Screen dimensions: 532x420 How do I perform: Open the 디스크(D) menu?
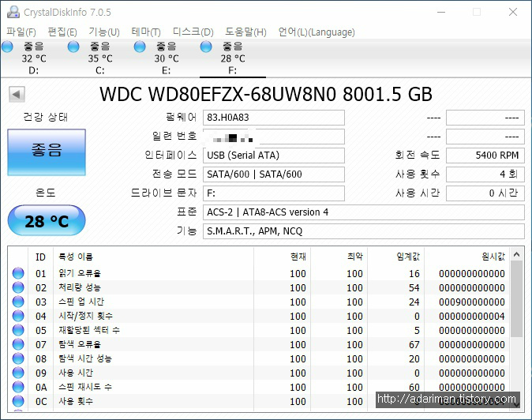(x=193, y=32)
